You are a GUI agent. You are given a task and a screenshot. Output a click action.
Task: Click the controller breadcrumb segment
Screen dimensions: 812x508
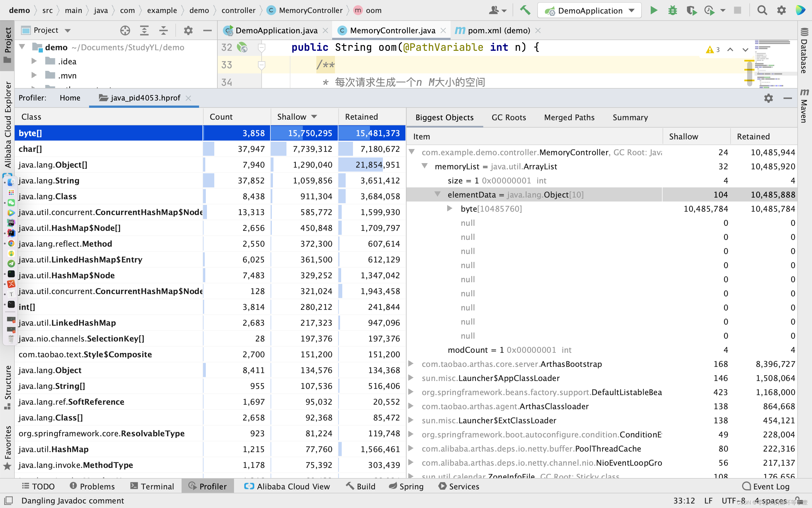tap(238, 10)
